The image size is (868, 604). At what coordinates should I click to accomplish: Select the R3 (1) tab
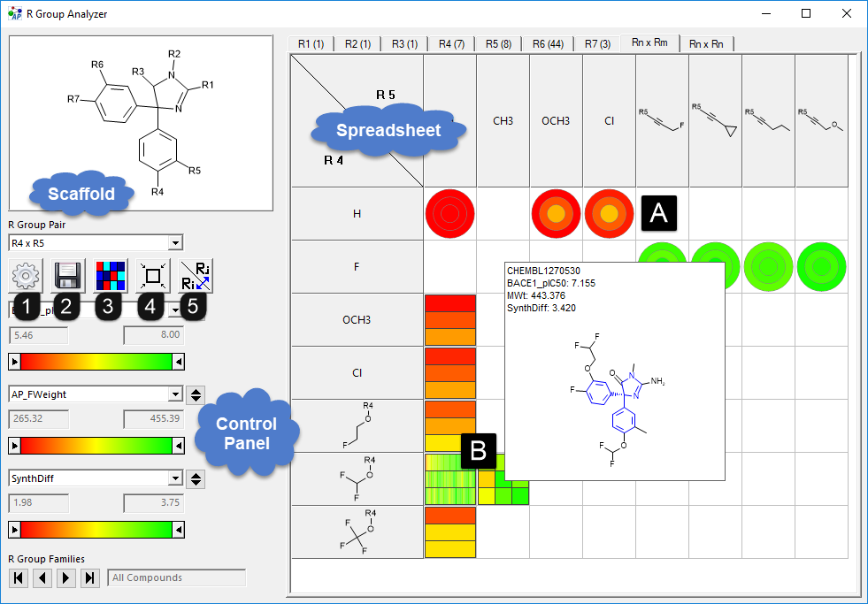(404, 43)
